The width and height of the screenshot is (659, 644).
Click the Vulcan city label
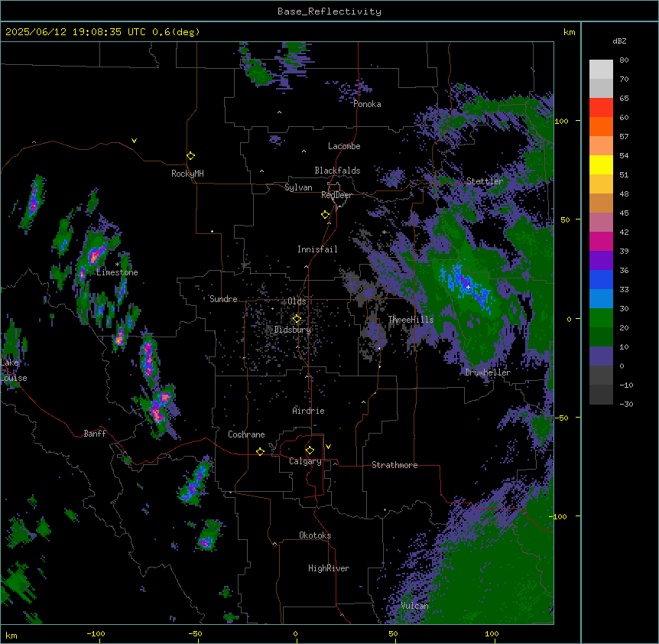click(414, 606)
